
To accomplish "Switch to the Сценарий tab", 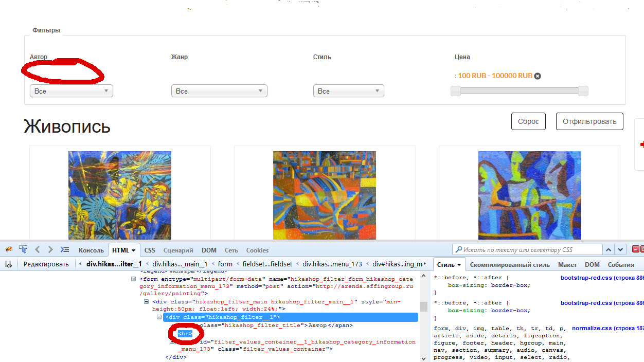I will coord(178,250).
